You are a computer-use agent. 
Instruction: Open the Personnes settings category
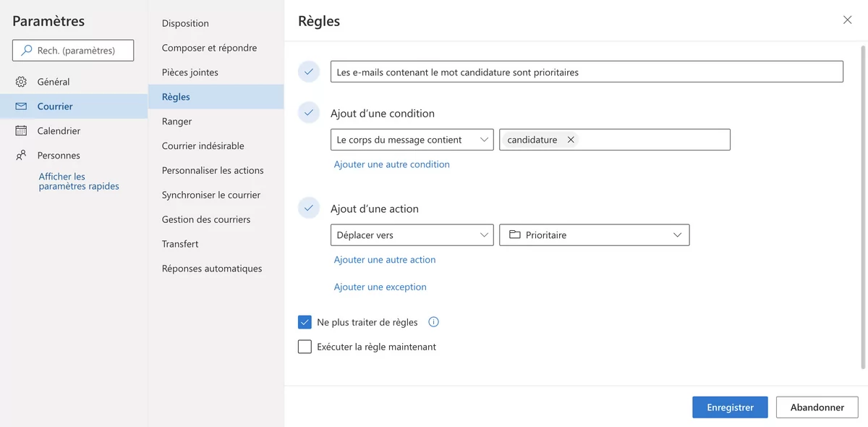click(74, 156)
